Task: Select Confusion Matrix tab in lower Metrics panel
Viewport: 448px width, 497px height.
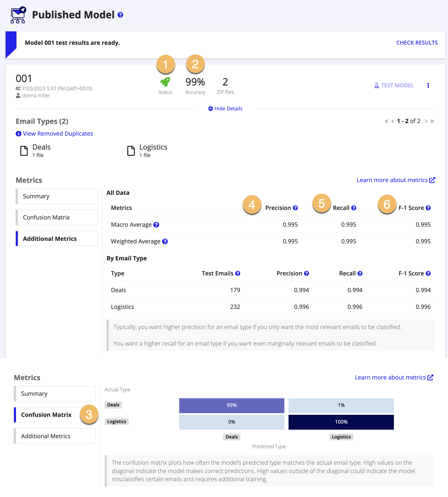Action: (x=55, y=415)
